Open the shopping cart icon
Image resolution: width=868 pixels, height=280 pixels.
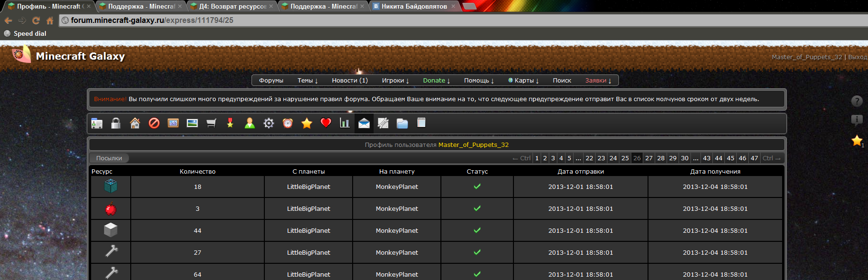pyautogui.click(x=211, y=124)
